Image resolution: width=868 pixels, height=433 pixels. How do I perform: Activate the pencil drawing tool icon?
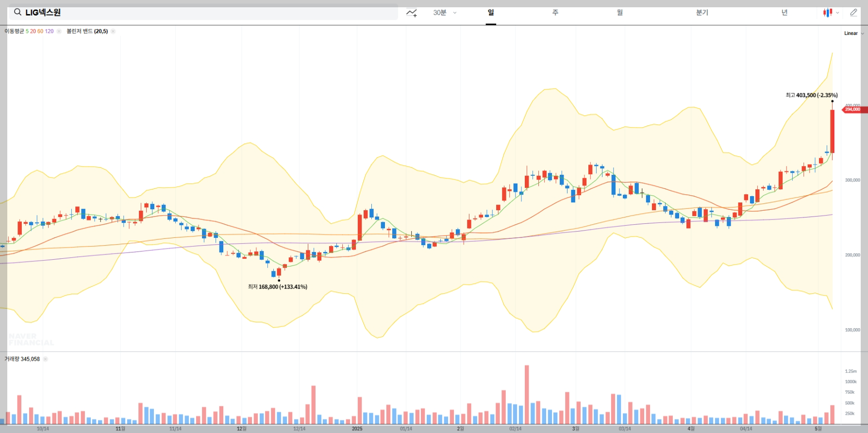click(x=853, y=13)
